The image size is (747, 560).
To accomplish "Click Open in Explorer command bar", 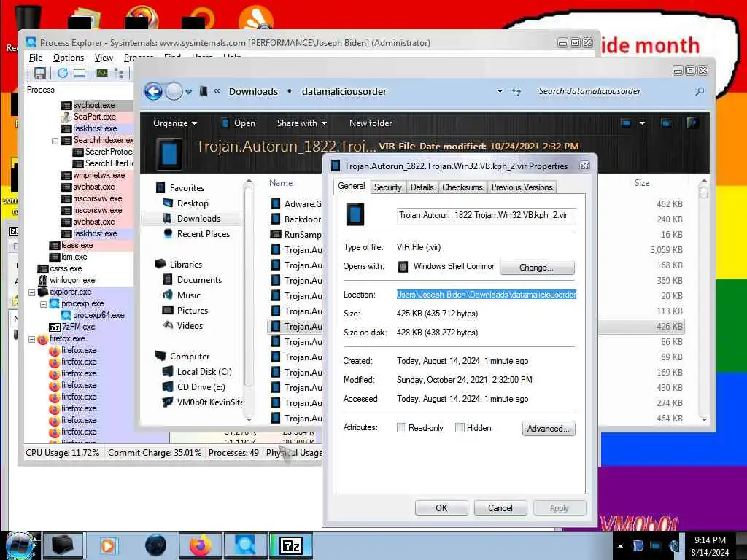I will click(239, 122).
